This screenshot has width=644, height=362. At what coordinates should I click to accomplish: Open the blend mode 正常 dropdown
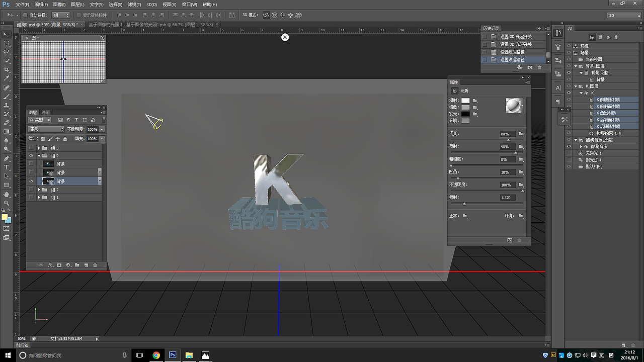click(x=46, y=129)
